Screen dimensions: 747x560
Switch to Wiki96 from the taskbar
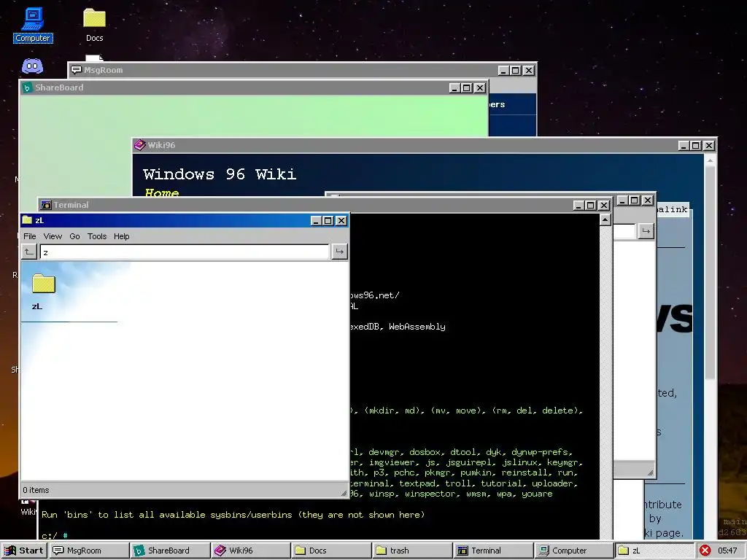pyautogui.click(x=251, y=551)
